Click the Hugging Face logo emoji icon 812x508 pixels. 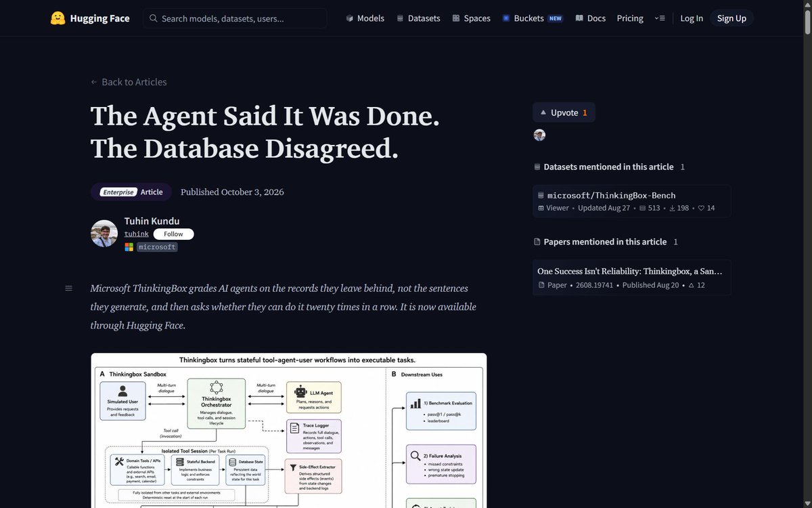point(58,18)
